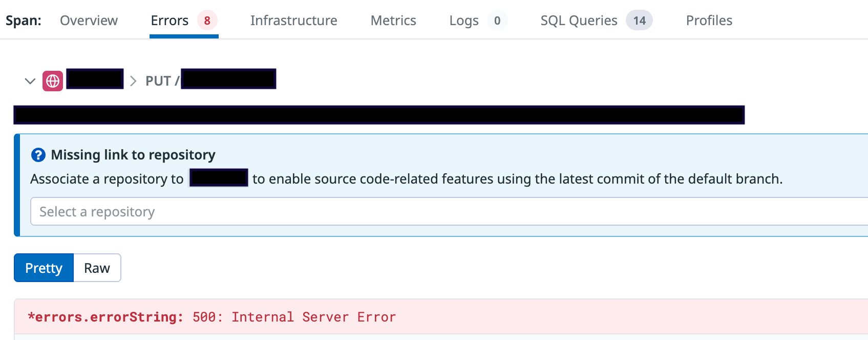Go to the Profiles tab
Image resolution: width=868 pixels, height=340 pixels.
click(x=709, y=21)
